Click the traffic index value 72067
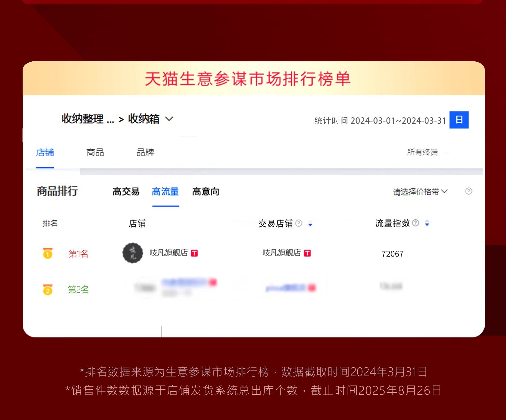The width and height of the screenshot is (506, 420). pos(392,254)
